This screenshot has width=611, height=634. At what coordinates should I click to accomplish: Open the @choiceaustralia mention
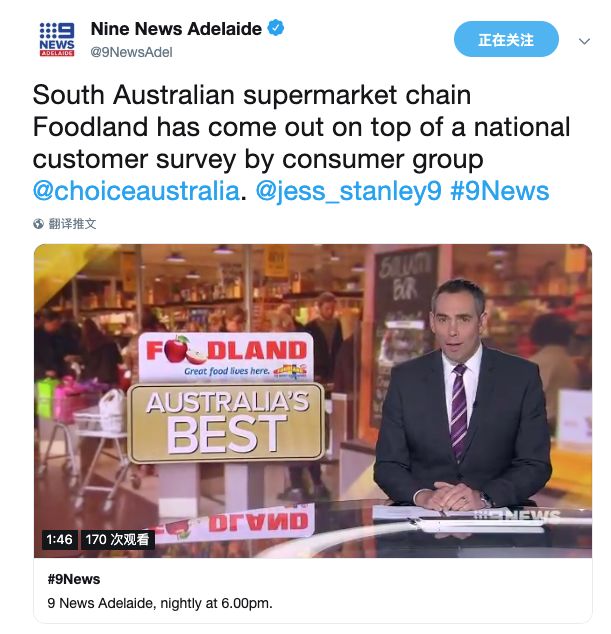tap(136, 191)
